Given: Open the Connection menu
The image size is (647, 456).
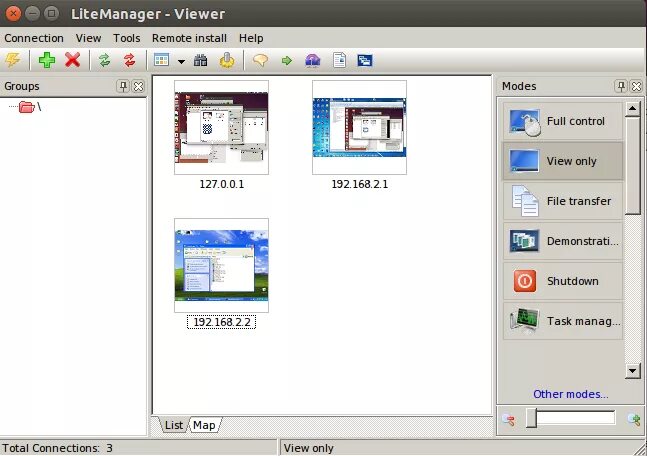Looking at the screenshot, I should (34, 38).
